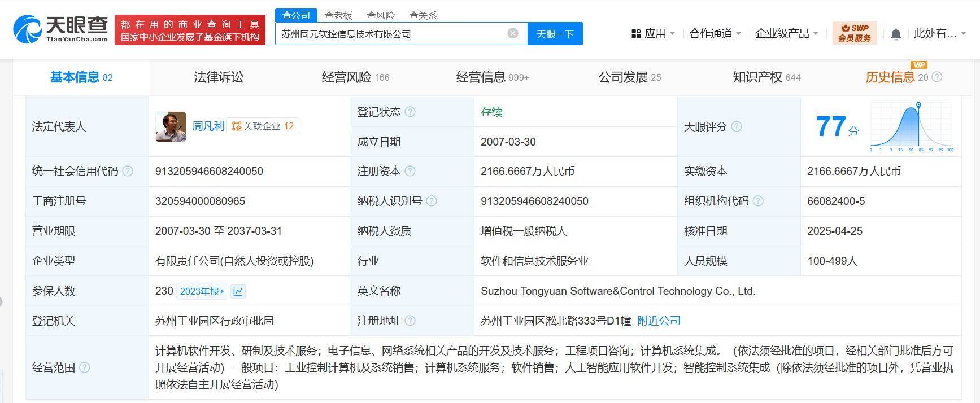Open the 附近公司 link
Image resolution: width=980 pixels, height=403 pixels.
pos(659,321)
